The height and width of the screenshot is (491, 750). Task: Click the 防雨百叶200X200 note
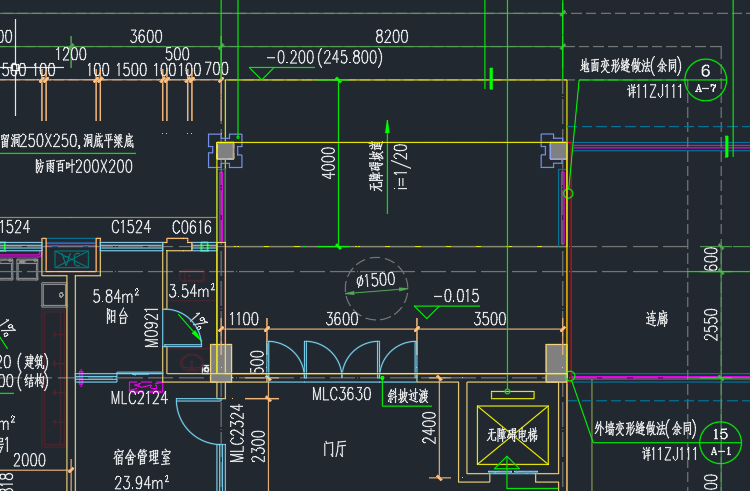[x=84, y=166]
